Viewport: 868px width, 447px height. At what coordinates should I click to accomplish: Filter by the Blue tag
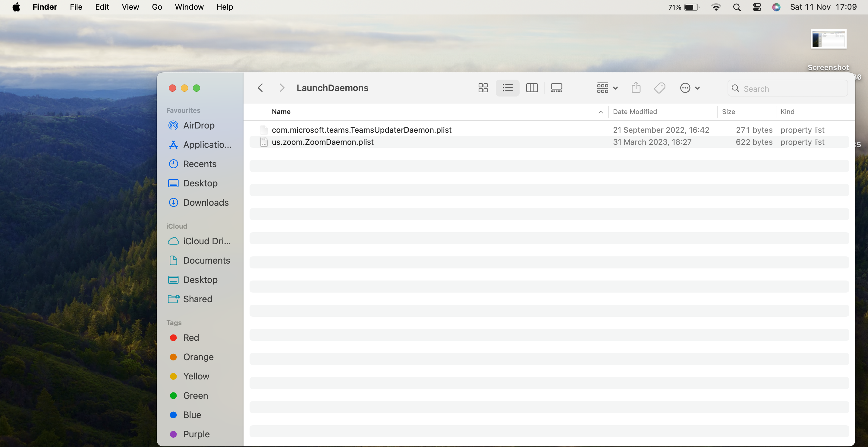(x=192, y=415)
